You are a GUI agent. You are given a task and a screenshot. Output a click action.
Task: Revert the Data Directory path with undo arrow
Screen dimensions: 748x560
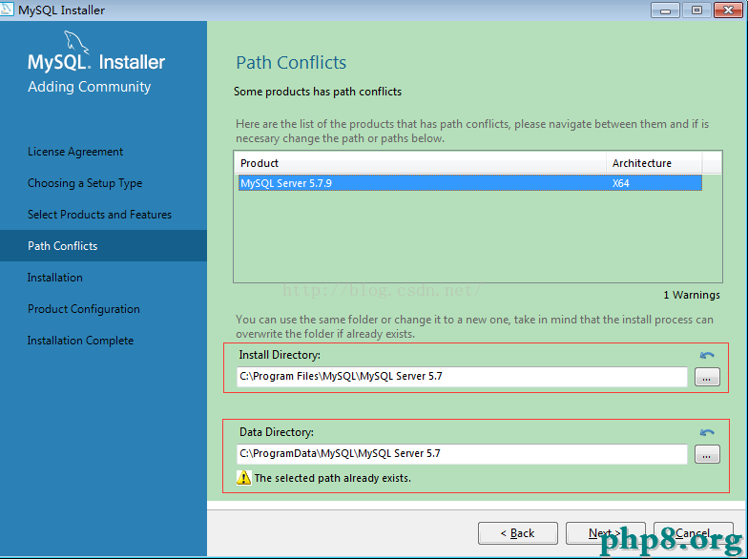click(707, 433)
